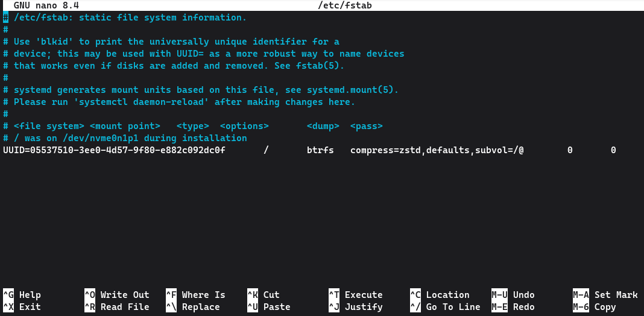This screenshot has height=316, width=644.
Task: Click the M-E Redo shortcut
Action: (513, 307)
